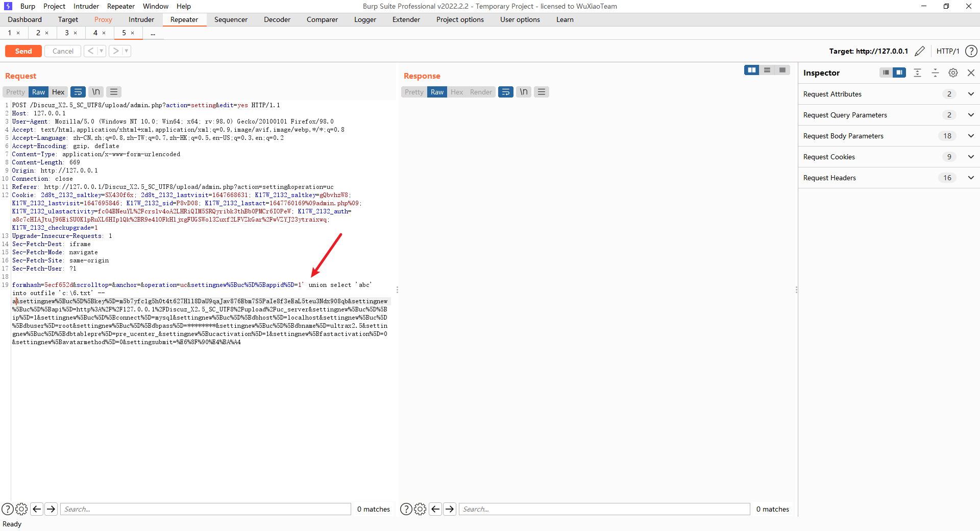Toggle word wrap in Response panel
Image resolution: width=980 pixels, height=531 pixels.
tap(506, 92)
